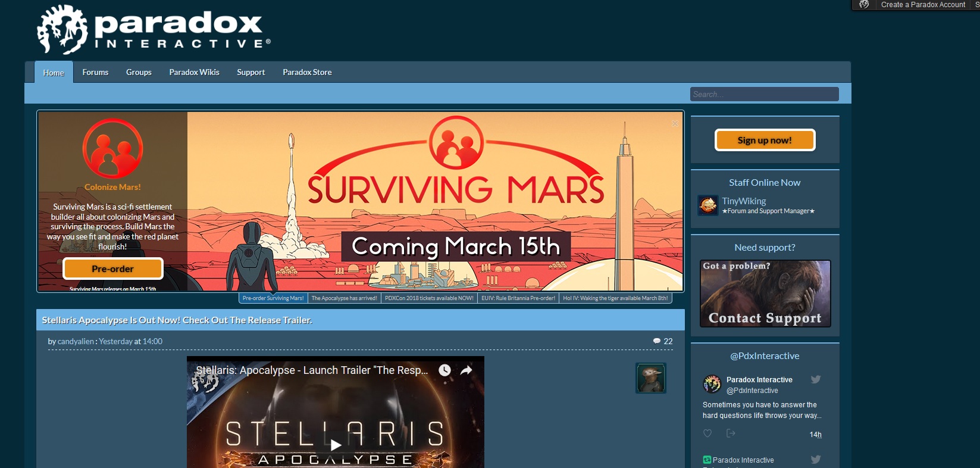Viewport: 980px width, 468px height.
Task: Click the Paradox Interactive logo in header
Action: [154, 30]
